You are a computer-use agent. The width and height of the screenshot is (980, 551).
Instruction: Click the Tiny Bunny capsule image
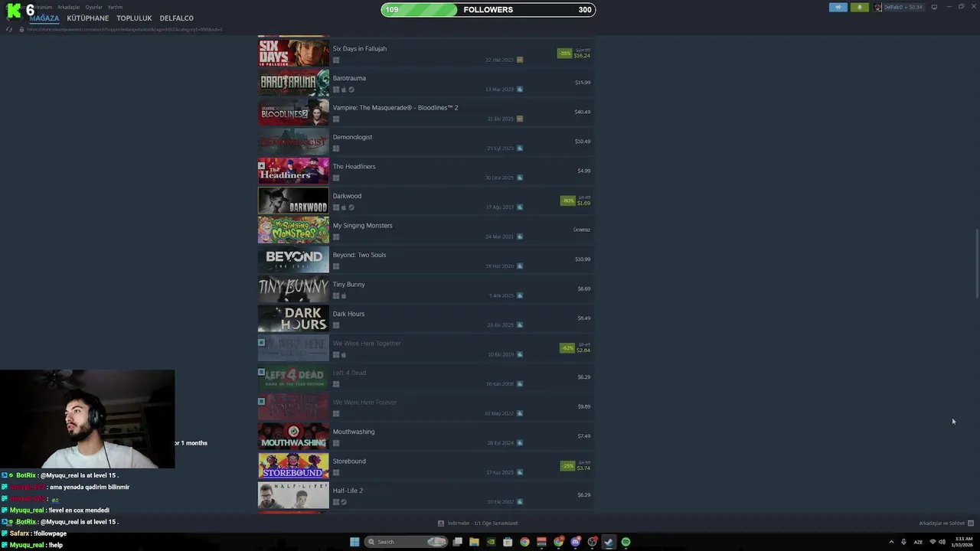[293, 289]
